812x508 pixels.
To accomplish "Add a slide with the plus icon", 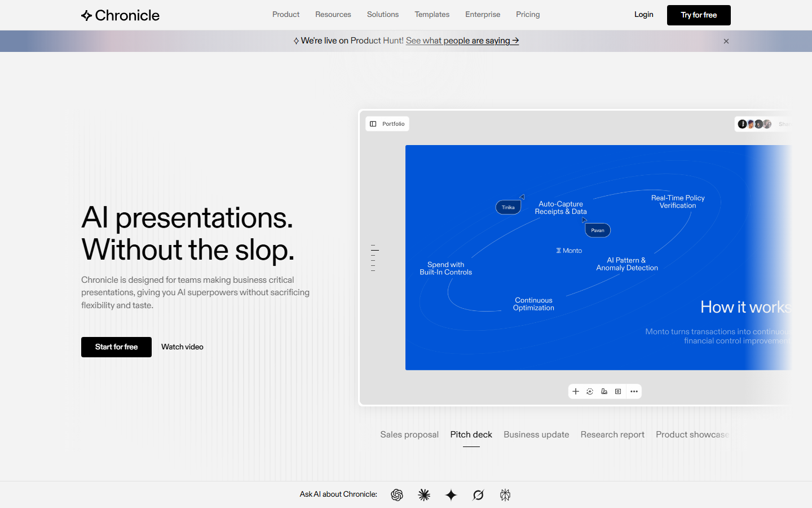I will pos(576,391).
